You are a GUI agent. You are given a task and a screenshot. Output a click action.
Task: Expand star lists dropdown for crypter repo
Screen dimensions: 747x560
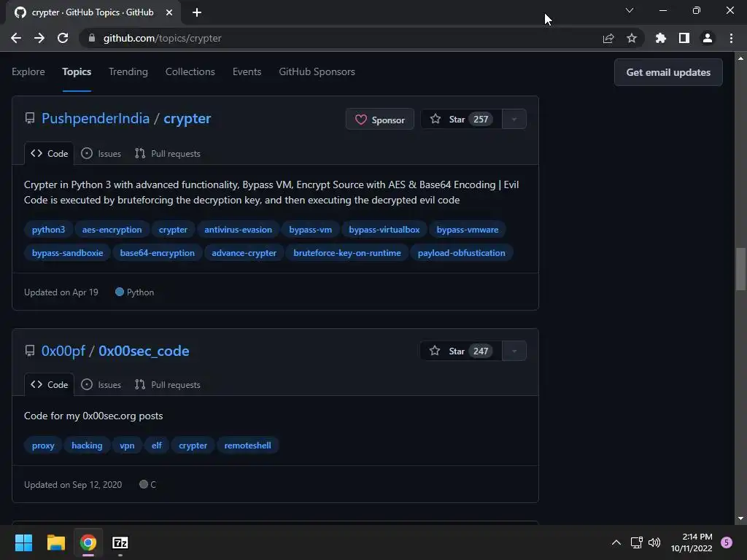click(x=514, y=119)
